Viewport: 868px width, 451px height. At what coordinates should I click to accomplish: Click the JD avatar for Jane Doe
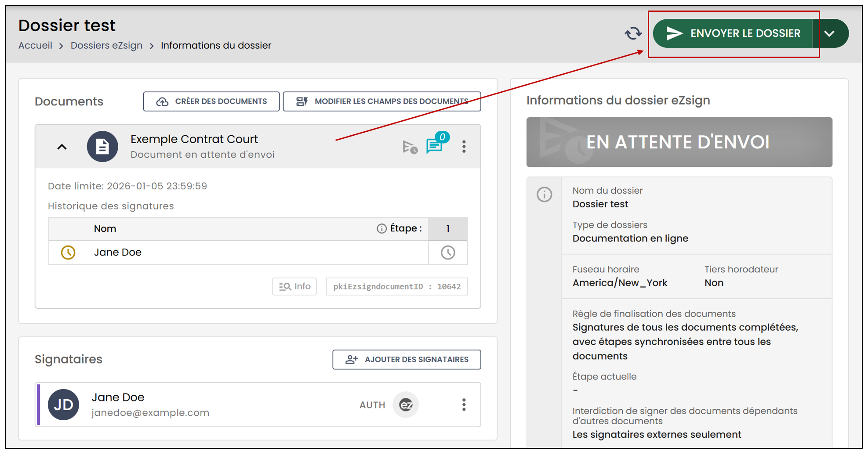(x=63, y=405)
